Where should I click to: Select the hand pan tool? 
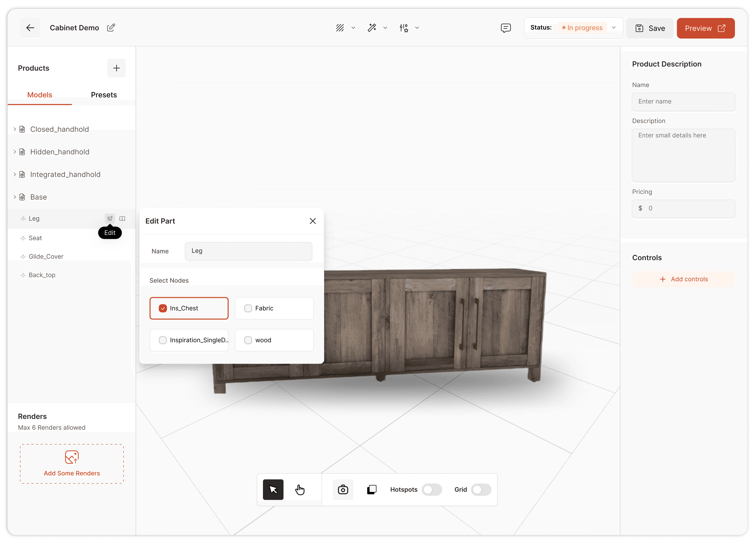point(300,489)
